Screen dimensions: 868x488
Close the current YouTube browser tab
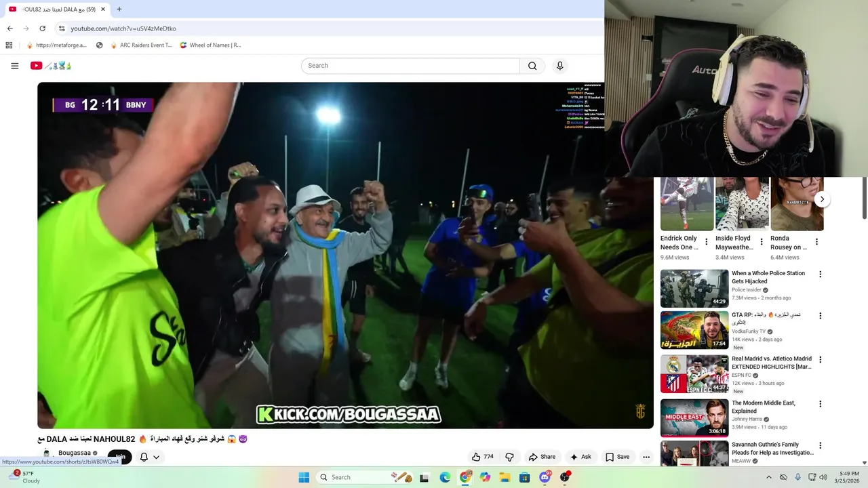pos(103,9)
